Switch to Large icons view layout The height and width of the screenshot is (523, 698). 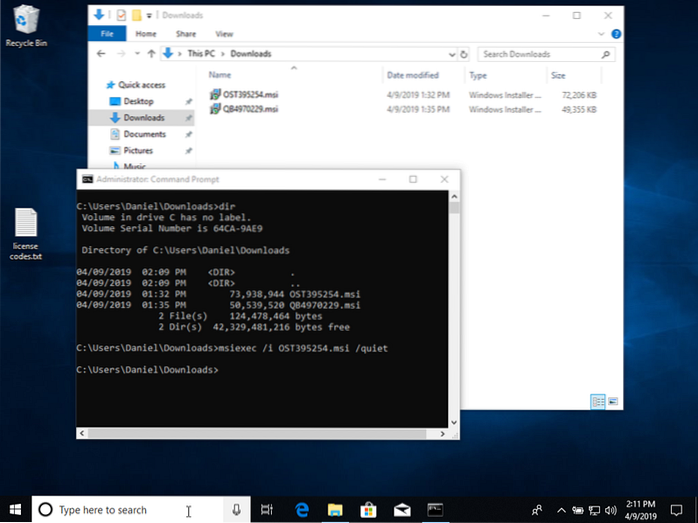[612, 401]
